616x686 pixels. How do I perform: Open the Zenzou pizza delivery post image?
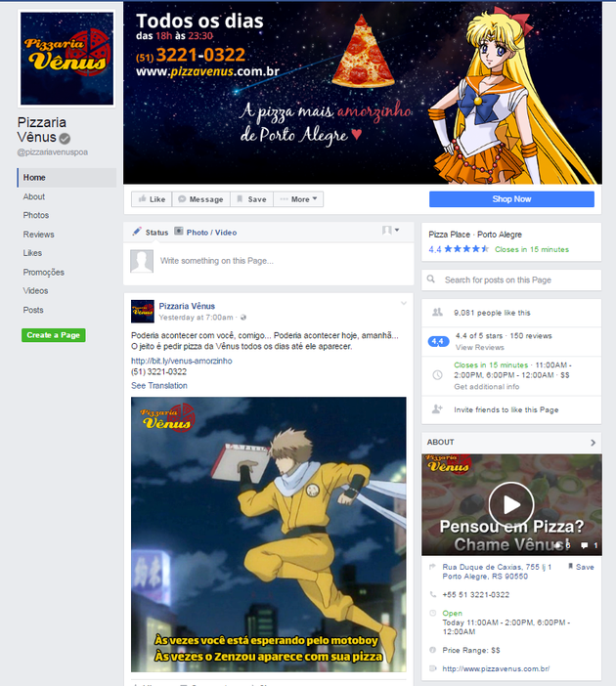pyautogui.click(x=268, y=535)
